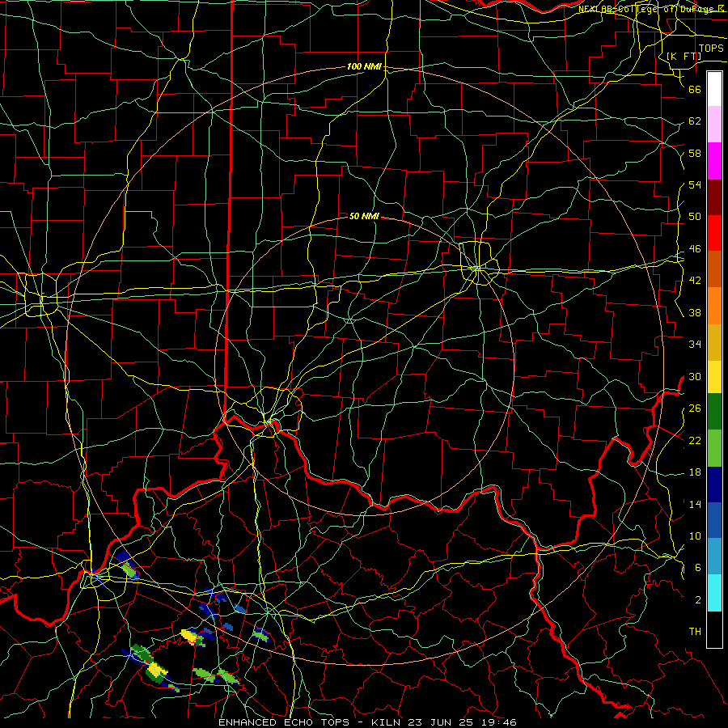Click the "26" scale label
The width and height of the screenshot is (728, 728).
point(695,408)
